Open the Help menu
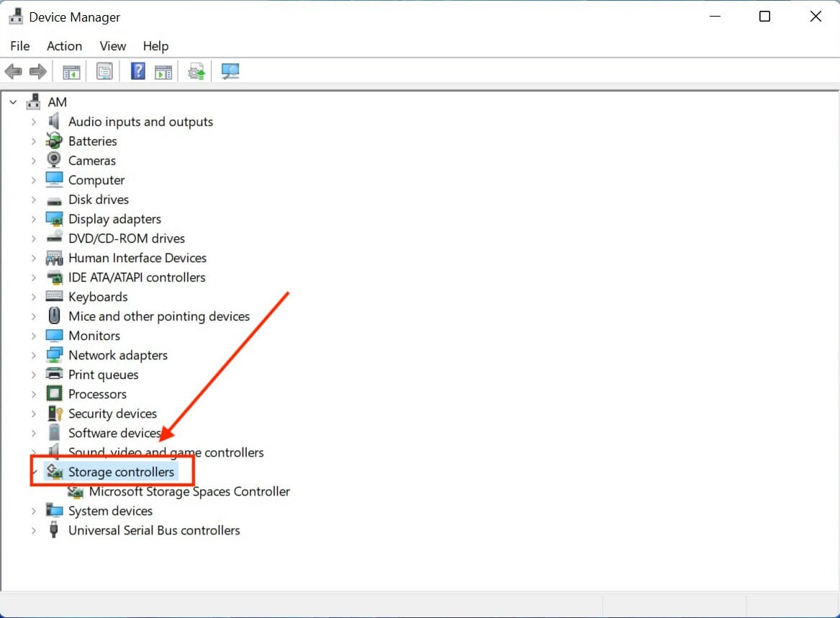Screen dimensions: 840x618 coord(155,45)
